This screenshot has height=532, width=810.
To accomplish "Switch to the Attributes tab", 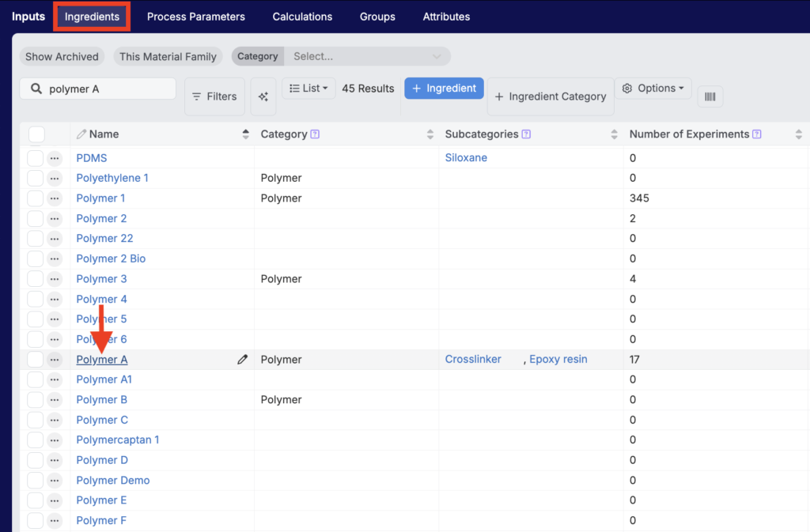I will (446, 17).
